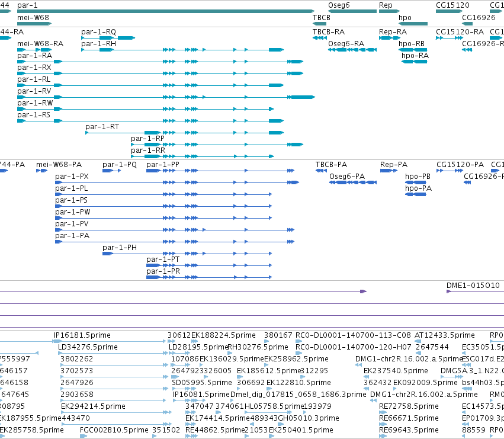
Task: Click transcript label par-1-RT
Action: (102, 127)
